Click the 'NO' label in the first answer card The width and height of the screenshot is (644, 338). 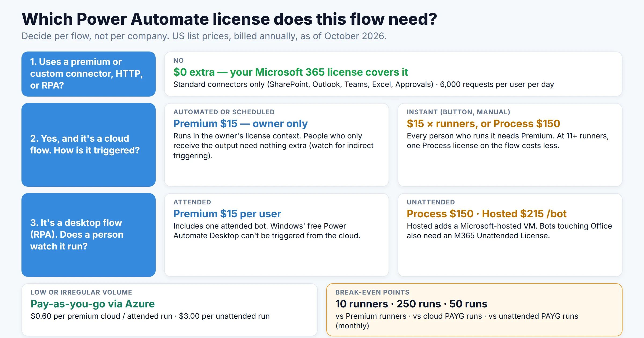click(x=178, y=61)
